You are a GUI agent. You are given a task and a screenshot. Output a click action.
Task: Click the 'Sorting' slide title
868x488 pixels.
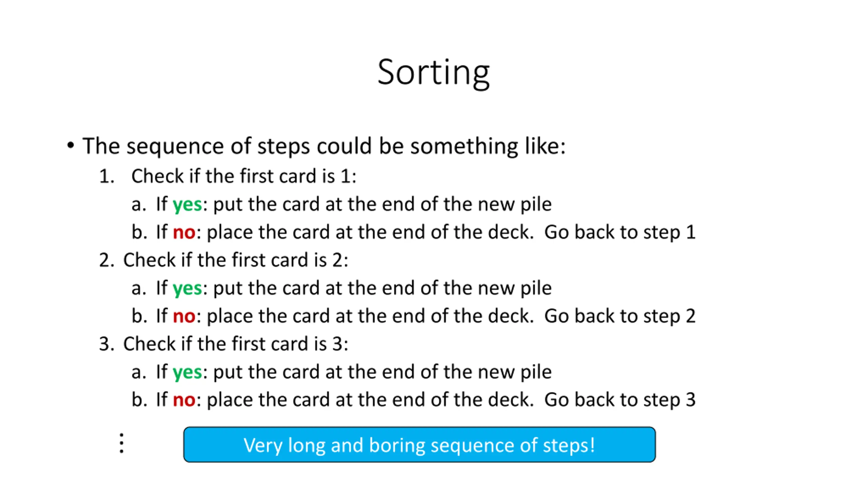[434, 73]
